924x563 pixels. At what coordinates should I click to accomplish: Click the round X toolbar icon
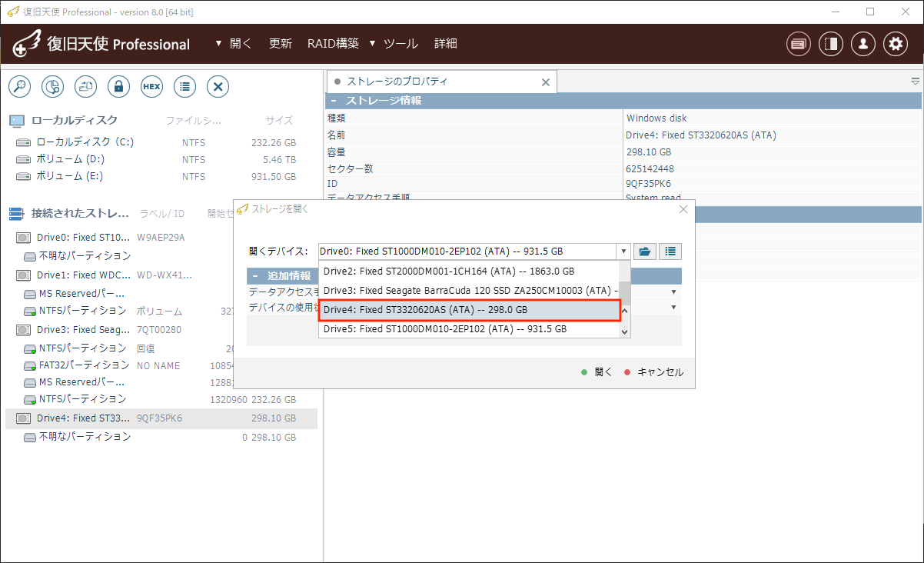pyautogui.click(x=218, y=86)
